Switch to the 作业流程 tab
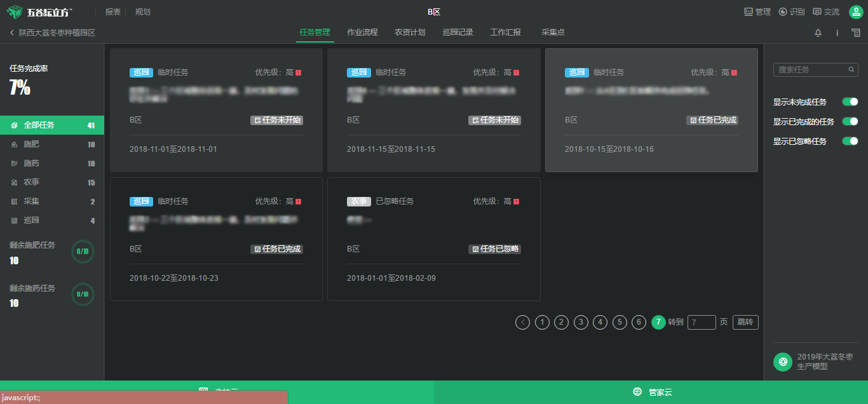 tap(362, 32)
